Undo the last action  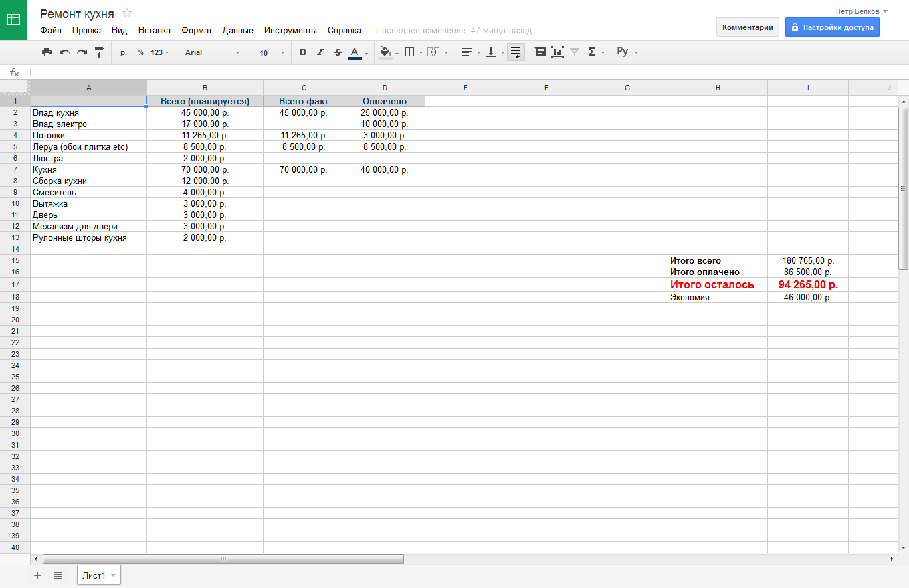[64, 52]
